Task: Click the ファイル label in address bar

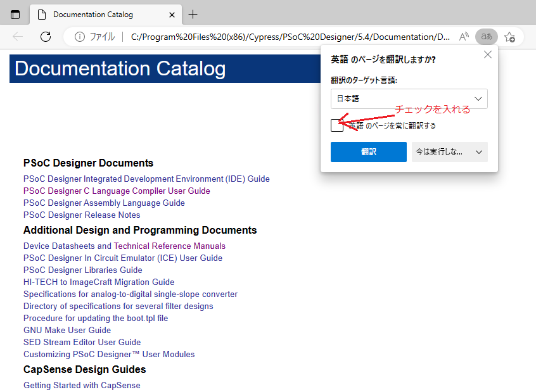Action: tap(102, 37)
